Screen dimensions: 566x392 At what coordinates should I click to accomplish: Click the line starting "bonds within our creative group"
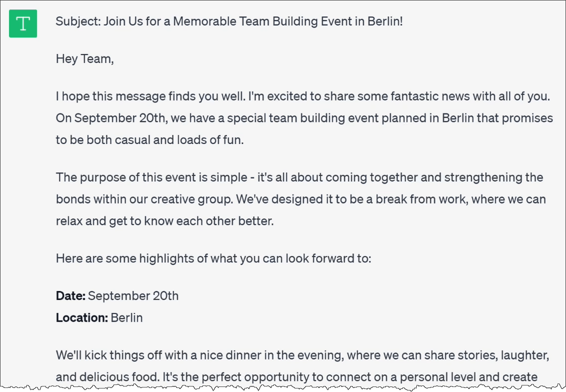[x=300, y=199]
